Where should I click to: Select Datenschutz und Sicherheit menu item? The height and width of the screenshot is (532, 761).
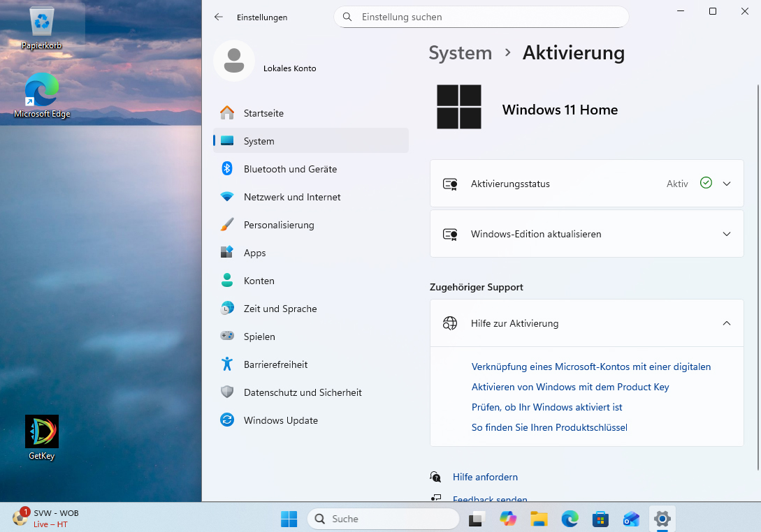[303, 392]
